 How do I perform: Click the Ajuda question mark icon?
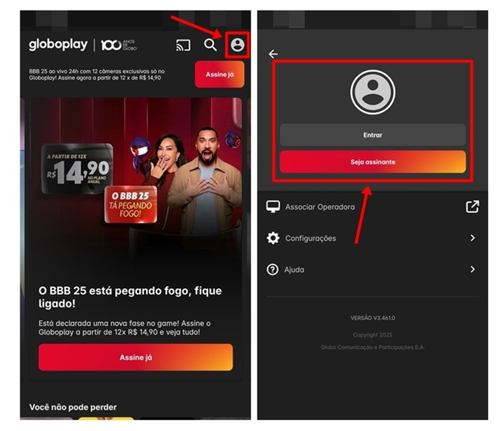[x=272, y=269]
